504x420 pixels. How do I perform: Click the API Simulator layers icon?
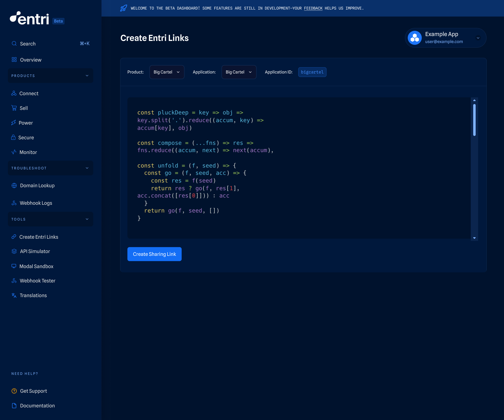[14, 251]
